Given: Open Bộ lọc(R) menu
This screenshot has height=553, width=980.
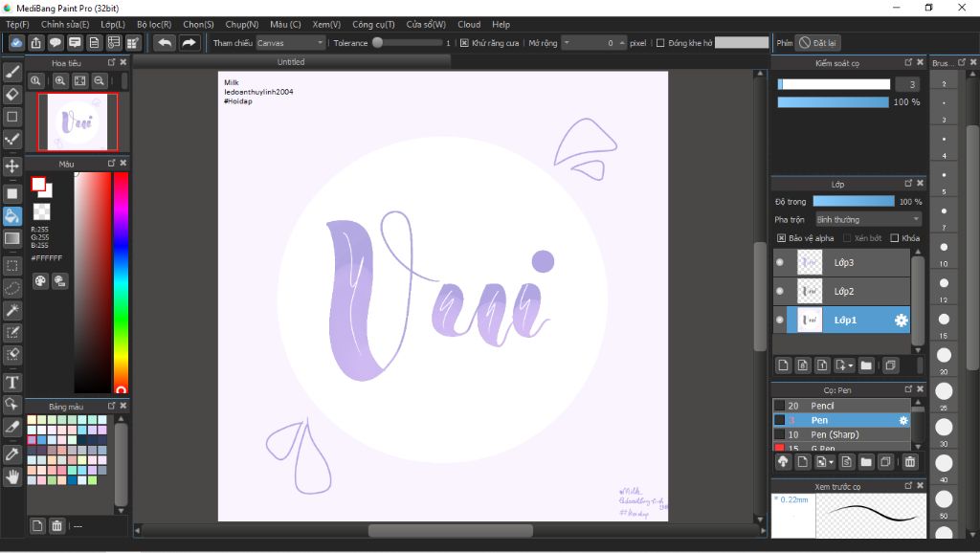Looking at the screenshot, I should [x=154, y=24].
